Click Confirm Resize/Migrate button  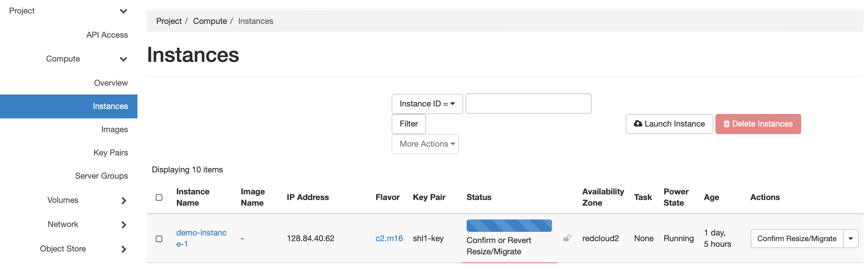point(796,238)
